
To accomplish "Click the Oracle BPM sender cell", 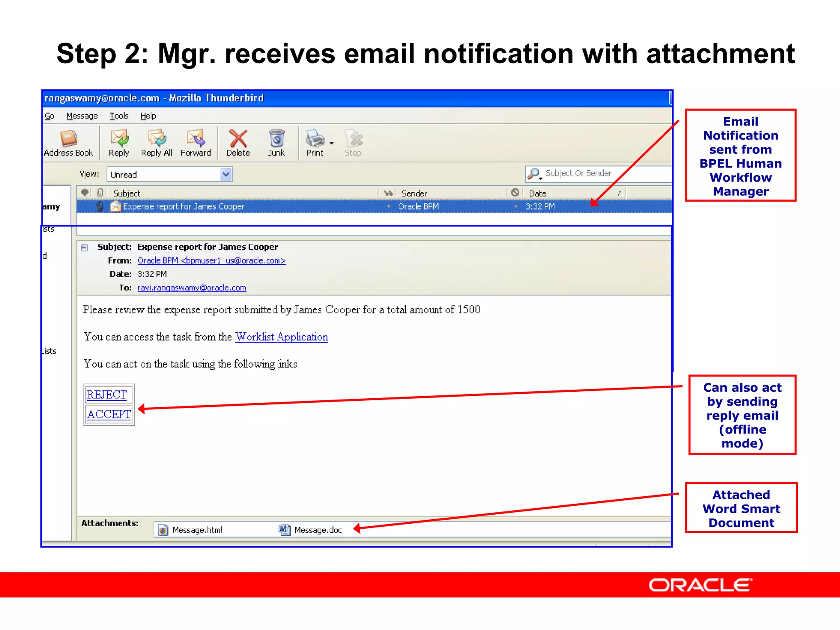I will click(x=418, y=206).
